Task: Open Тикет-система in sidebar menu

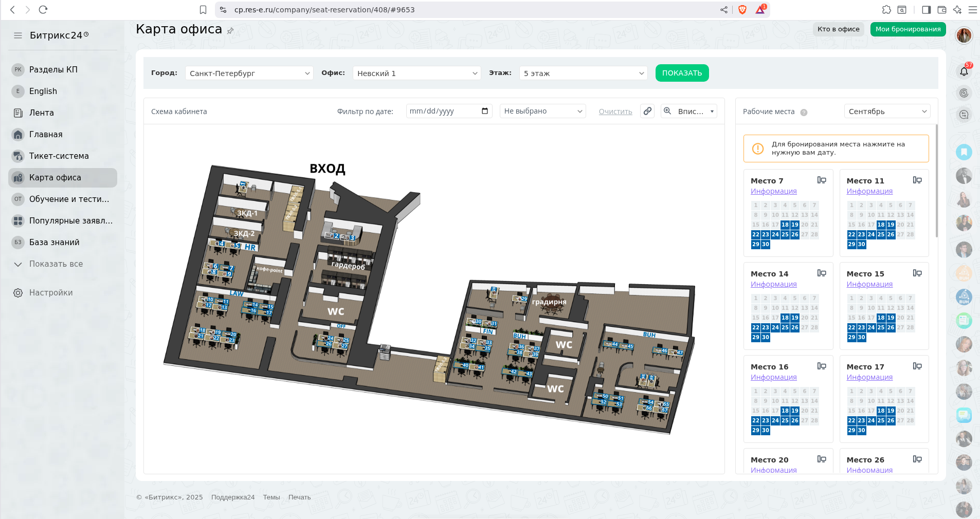Action: [59, 156]
